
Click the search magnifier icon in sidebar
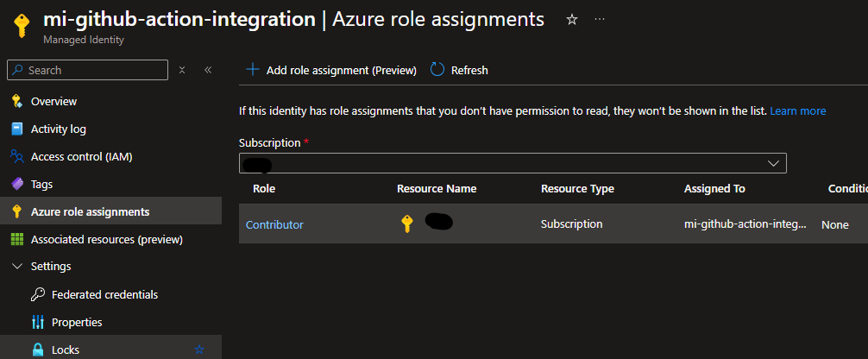[18, 71]
